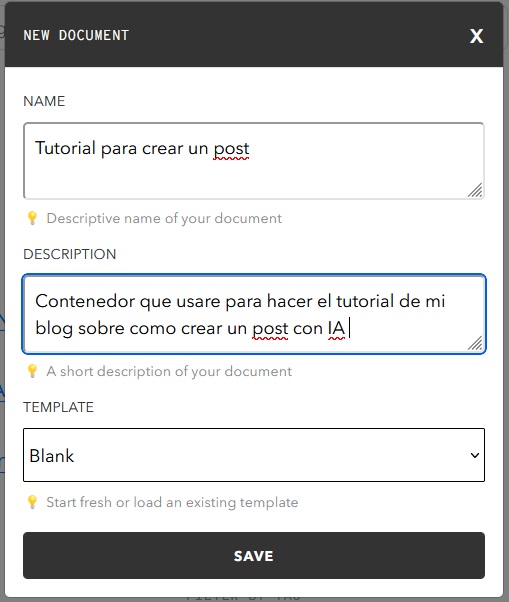Click the lightbulb icon beside 'A short description'

coord(32,371)
